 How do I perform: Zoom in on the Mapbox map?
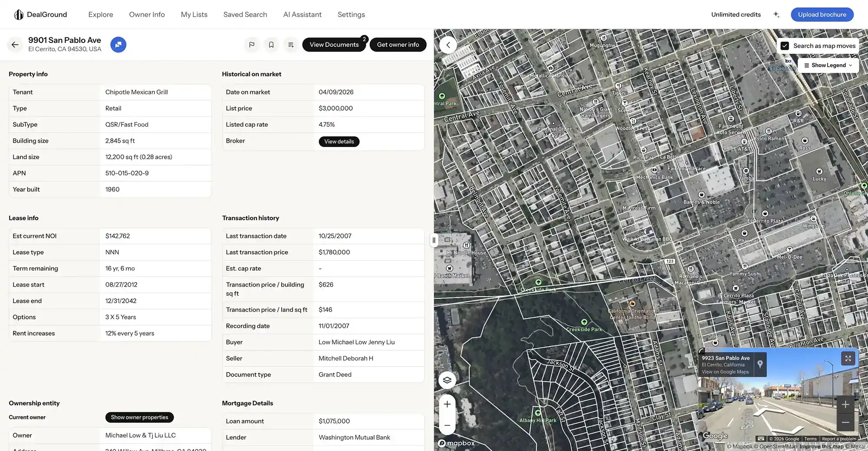447,404
